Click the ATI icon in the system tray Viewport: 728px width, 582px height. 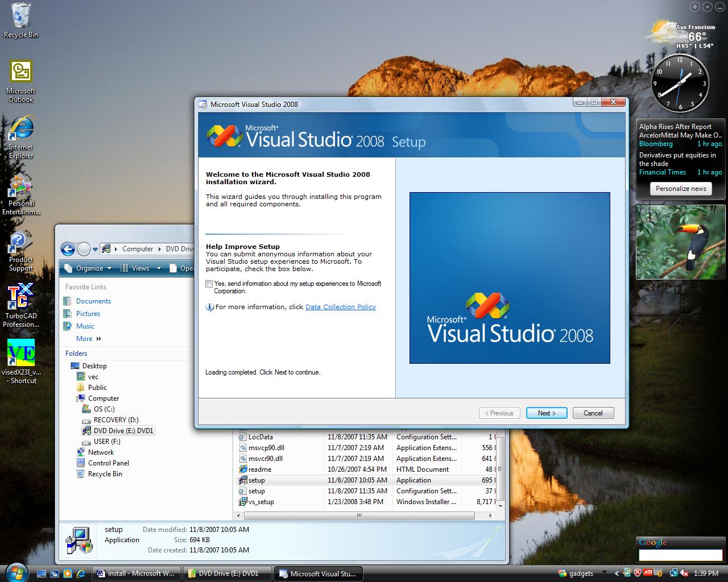647,573
